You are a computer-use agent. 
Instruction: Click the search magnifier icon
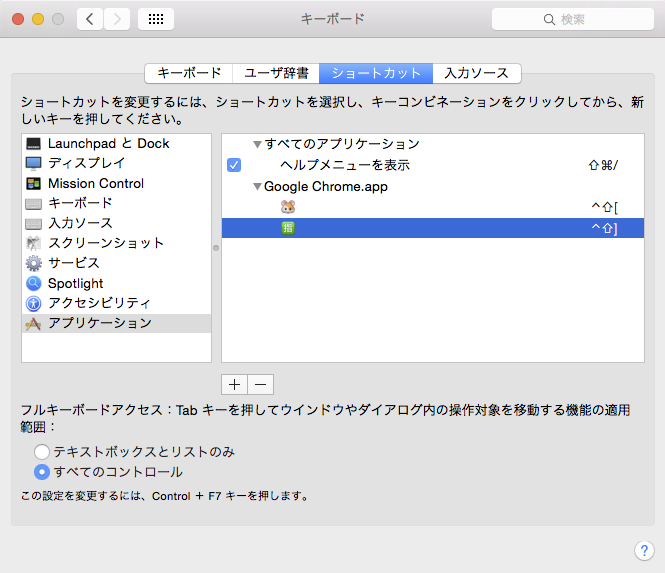tap(549, 20)
